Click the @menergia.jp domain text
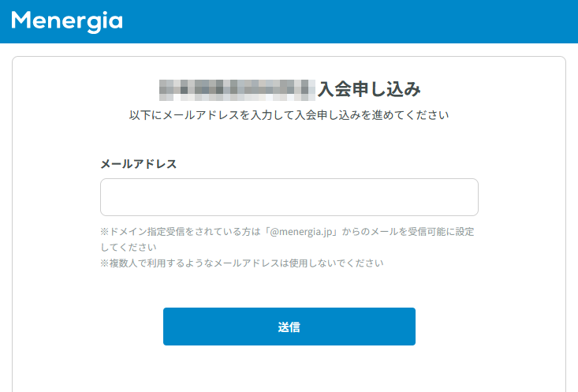 [x=301, y=232]
